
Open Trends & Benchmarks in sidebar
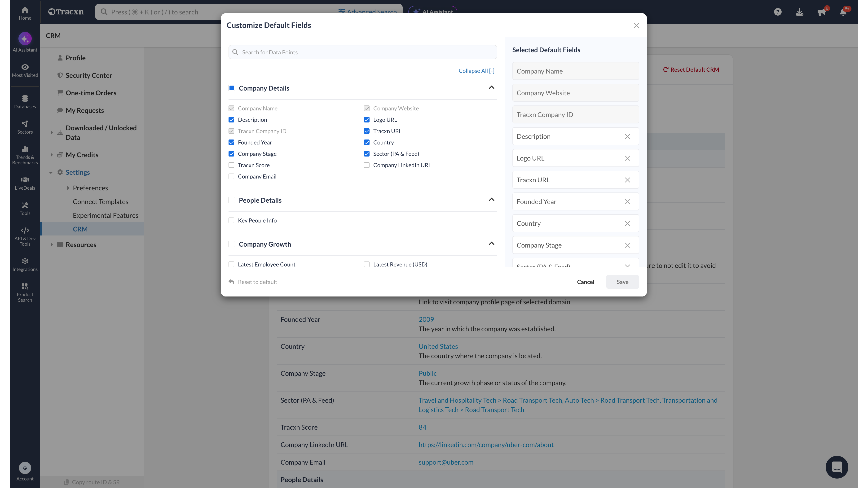tap(25, 155)
